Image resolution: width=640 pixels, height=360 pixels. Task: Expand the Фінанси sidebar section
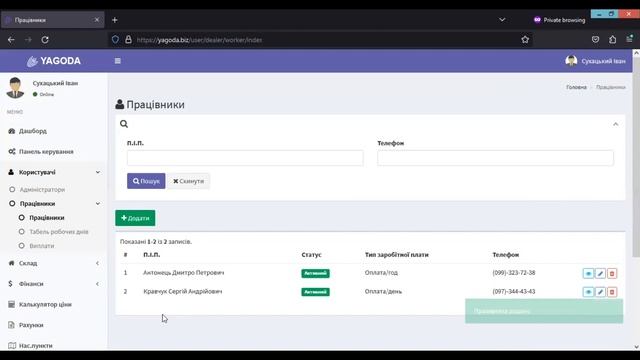click(x=53, y=284)
